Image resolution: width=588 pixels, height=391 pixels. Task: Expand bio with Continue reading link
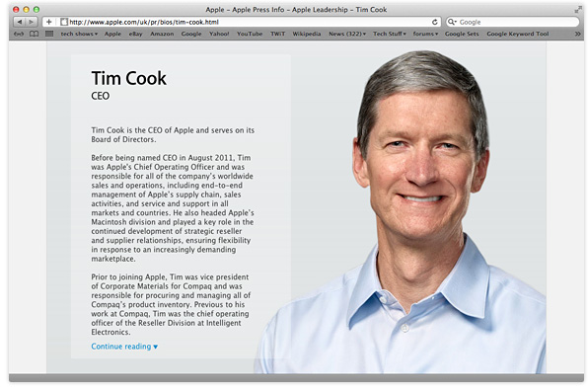click(x=124, y=347)
